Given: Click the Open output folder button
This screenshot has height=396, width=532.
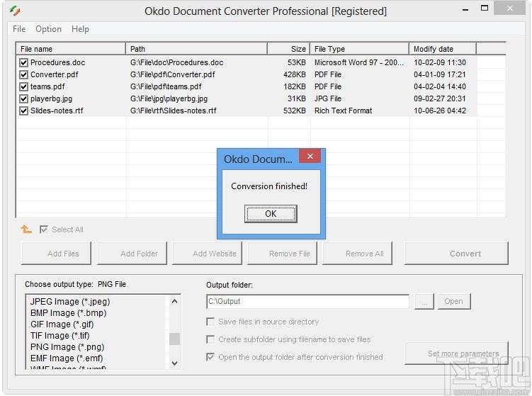Looking at the screenshot, I should point(453,301).
